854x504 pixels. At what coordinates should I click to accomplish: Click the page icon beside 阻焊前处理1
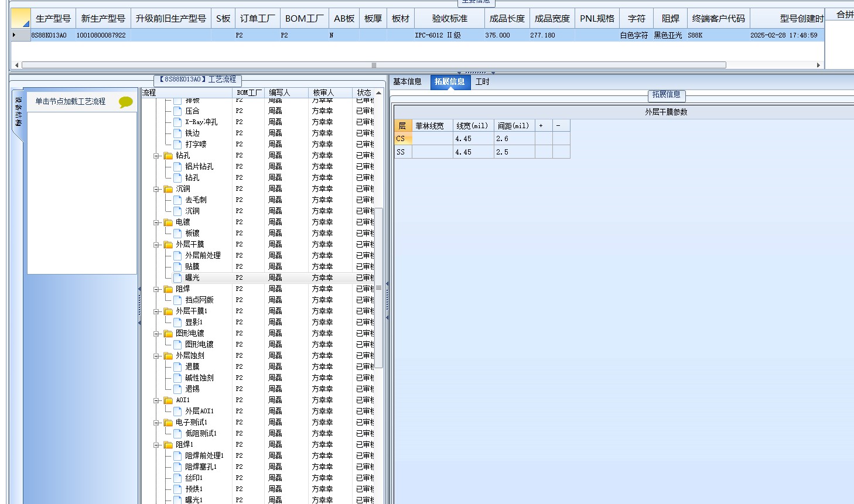pyautogui.click(x=177, y=455)
